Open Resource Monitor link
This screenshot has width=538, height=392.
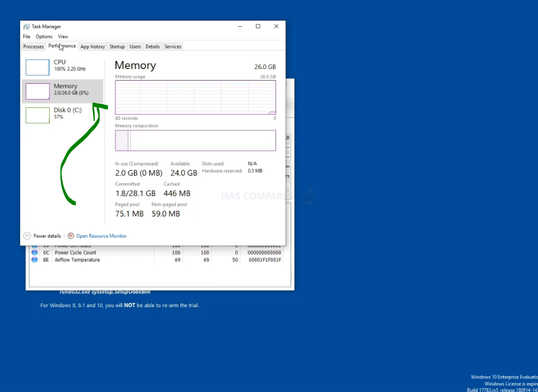tap(101, 236)
